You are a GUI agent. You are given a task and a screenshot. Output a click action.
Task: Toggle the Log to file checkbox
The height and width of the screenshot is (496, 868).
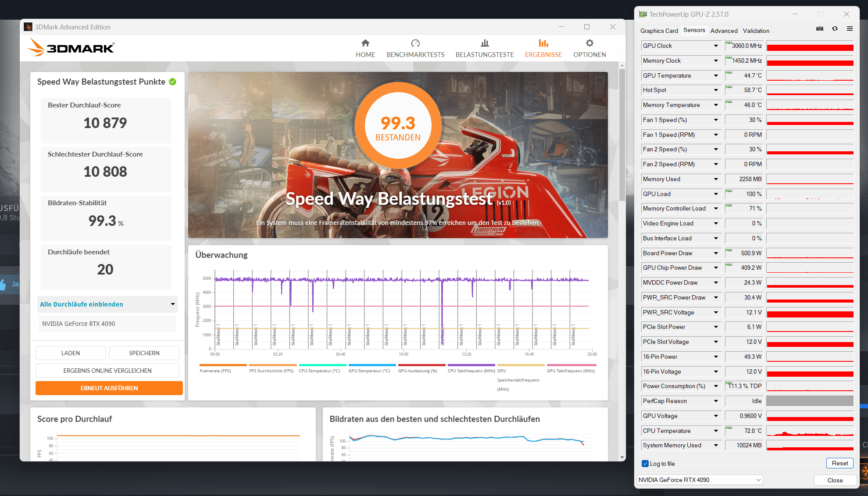tap(645, 464)
